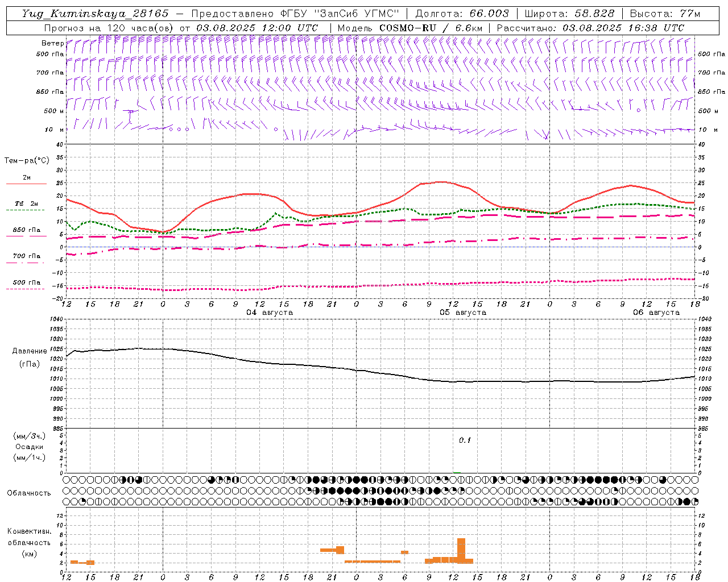Click the (мм/1ч.) precipitation unit label
Screen dimensions: 728x582
click(x=30, y=458)
